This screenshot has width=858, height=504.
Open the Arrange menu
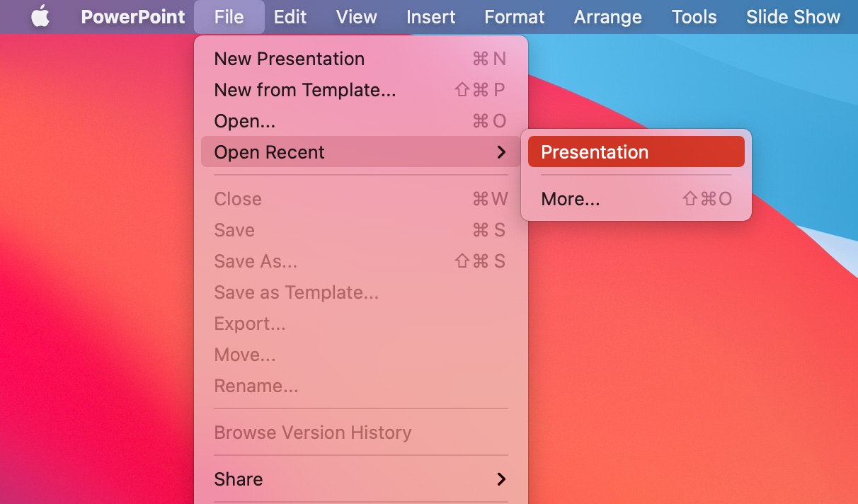pyautogui.click(x=608, y=17)
